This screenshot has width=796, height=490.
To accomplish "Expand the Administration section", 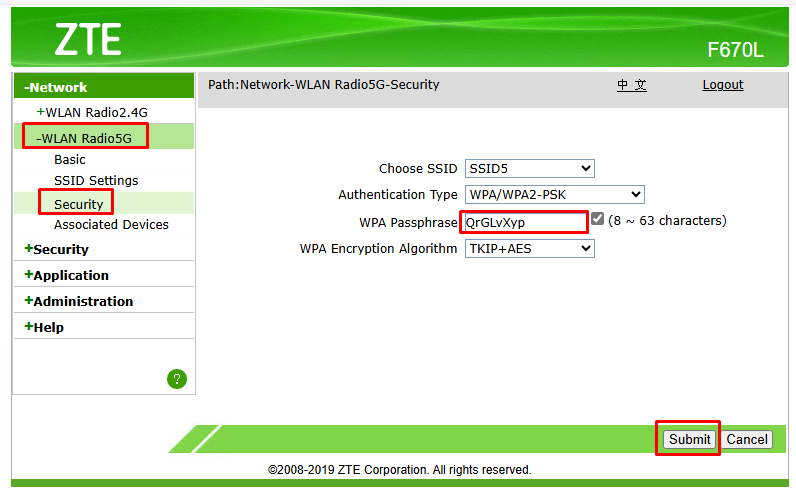I will 79,301.
